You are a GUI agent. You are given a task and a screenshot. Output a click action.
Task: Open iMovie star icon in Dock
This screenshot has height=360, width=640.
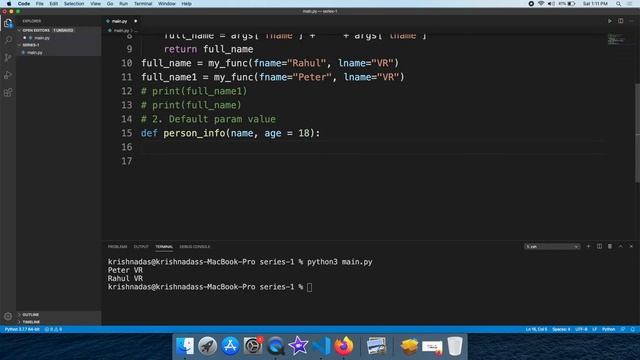click(x=298, y=346)
